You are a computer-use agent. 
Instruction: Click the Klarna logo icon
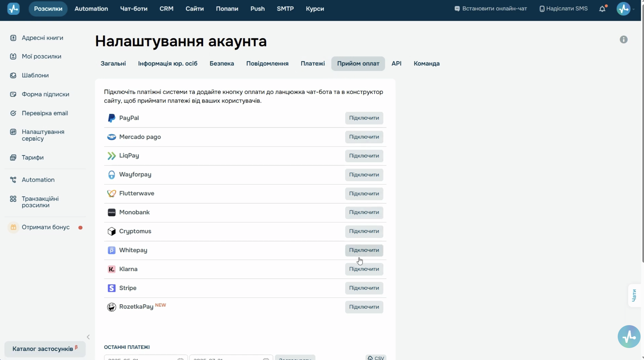(x=111, y=269)
